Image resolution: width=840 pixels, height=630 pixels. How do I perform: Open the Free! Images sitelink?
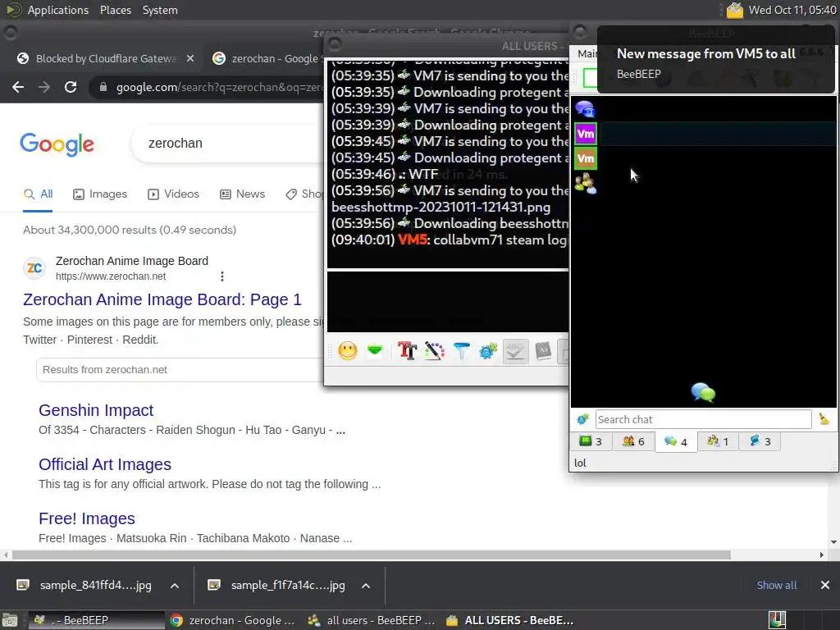(87, 518)
